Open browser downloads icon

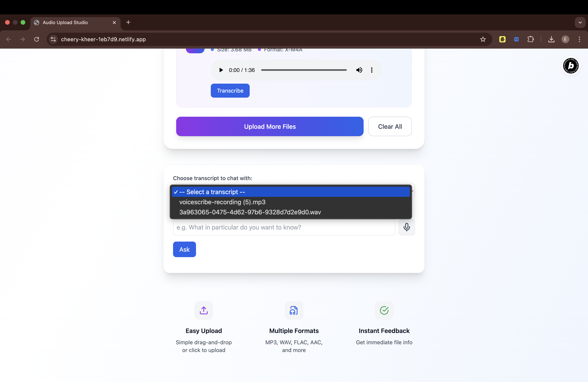point(551,39)
